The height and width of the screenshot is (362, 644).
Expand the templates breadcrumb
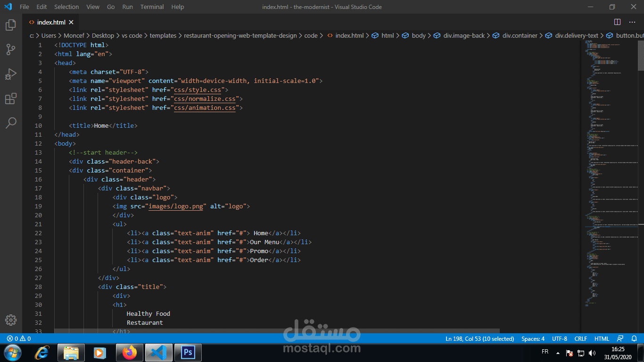tap(163, 35)
